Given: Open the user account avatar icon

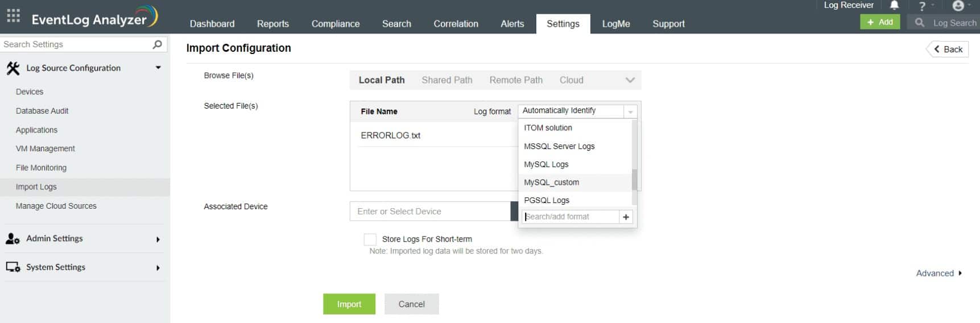Looking at the screenshot, I should 958,6.
